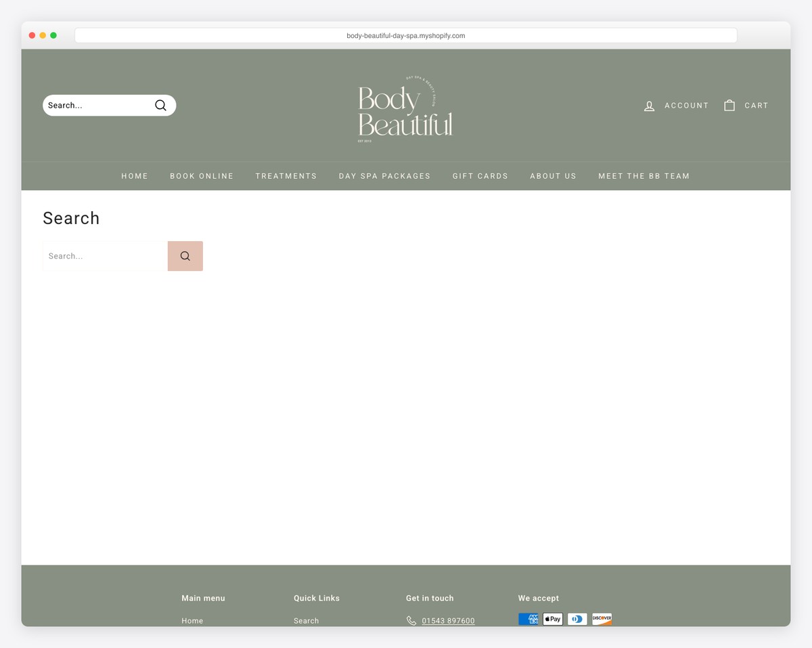Click the Account person icon
Screen dimensions: 812x648
[650, 106]
